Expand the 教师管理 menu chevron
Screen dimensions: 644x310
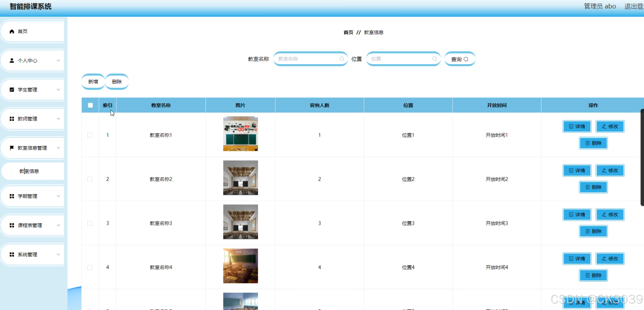coord(58,119)
